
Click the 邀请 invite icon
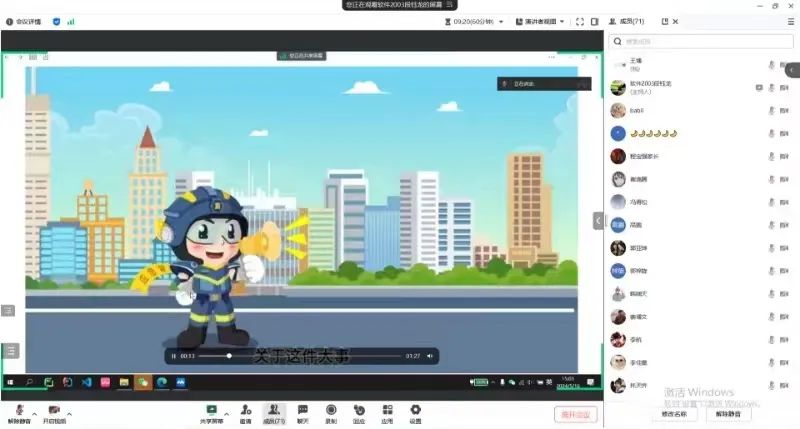[245, 411]
